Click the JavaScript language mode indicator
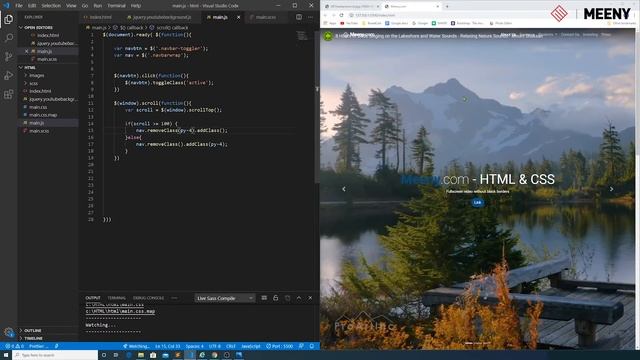Image resolution: width=640 pixels, height=360 pixels. 251,346
